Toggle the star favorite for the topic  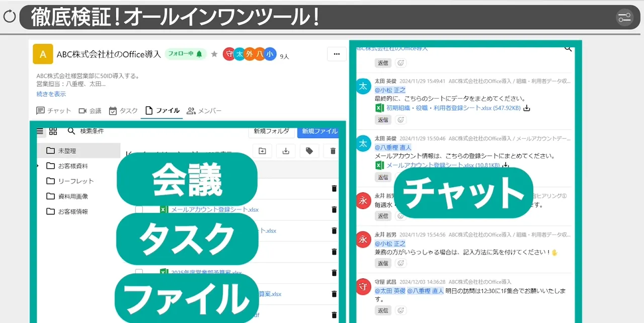[x=214, y=53]
